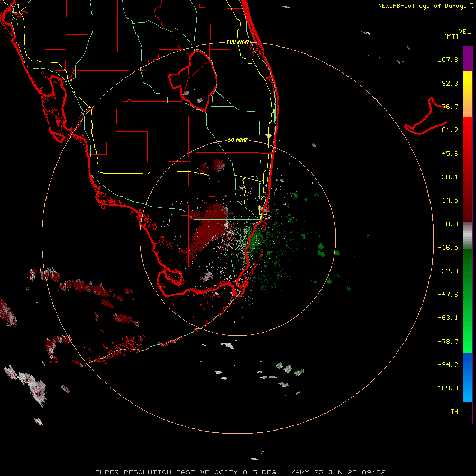
Task: Click the Super-Resolution Base Velocity caption
Action: pos(240,472)
